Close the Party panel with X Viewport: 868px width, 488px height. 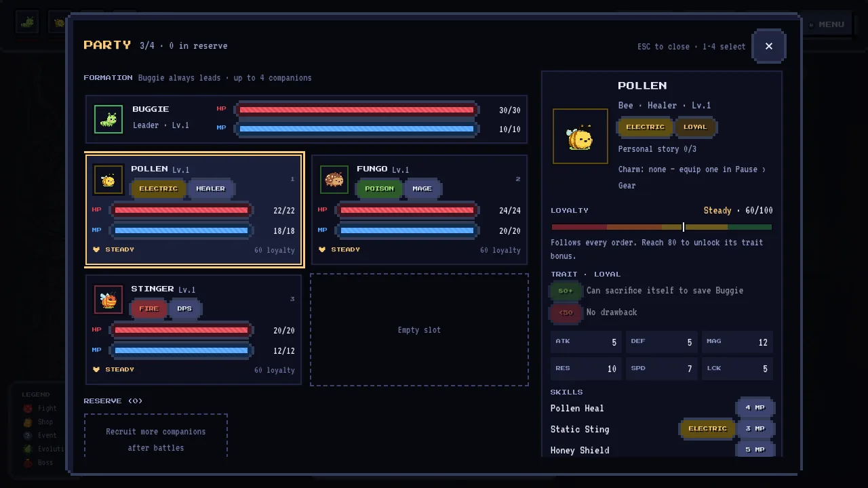[x=768, y=46]
